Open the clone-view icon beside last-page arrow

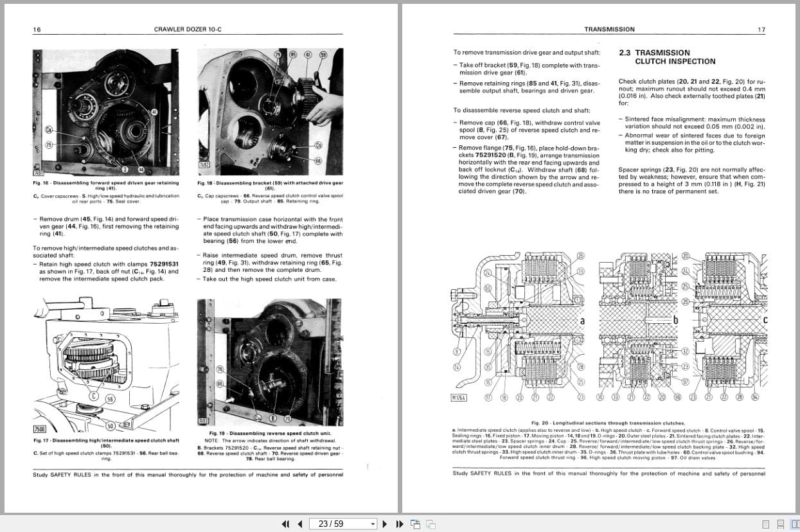416,524
